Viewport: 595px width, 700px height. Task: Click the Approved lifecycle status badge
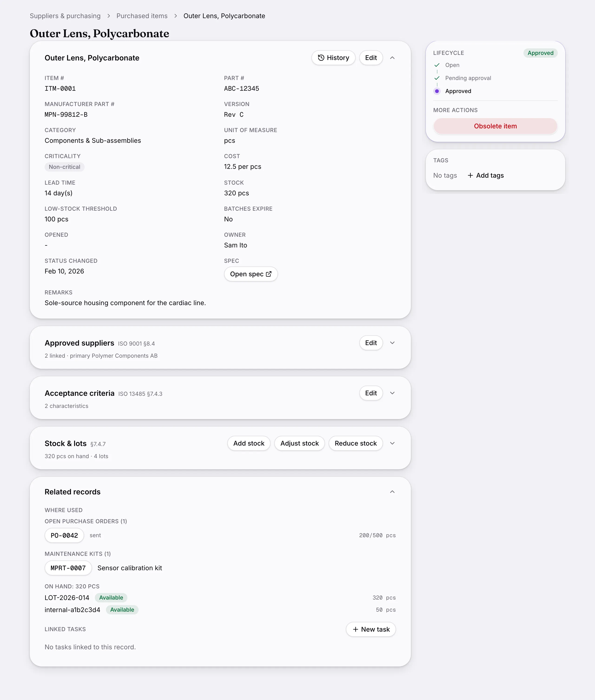click(540, 53)
